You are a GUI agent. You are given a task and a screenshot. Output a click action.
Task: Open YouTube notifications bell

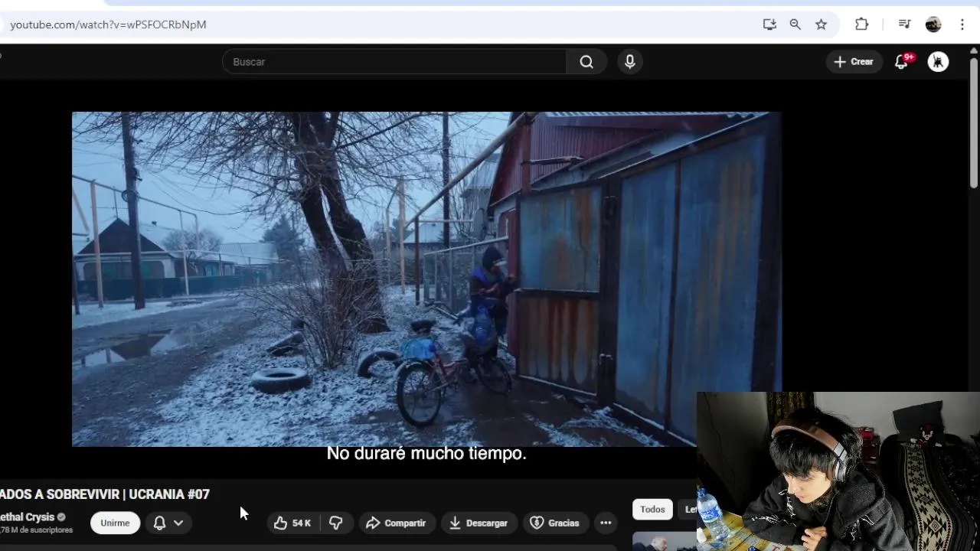point(902,61)
